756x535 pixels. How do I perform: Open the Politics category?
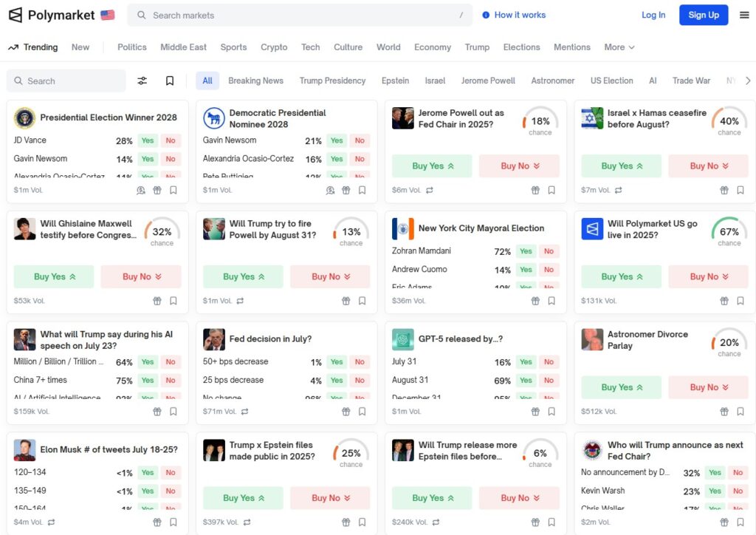click(132, 47)
